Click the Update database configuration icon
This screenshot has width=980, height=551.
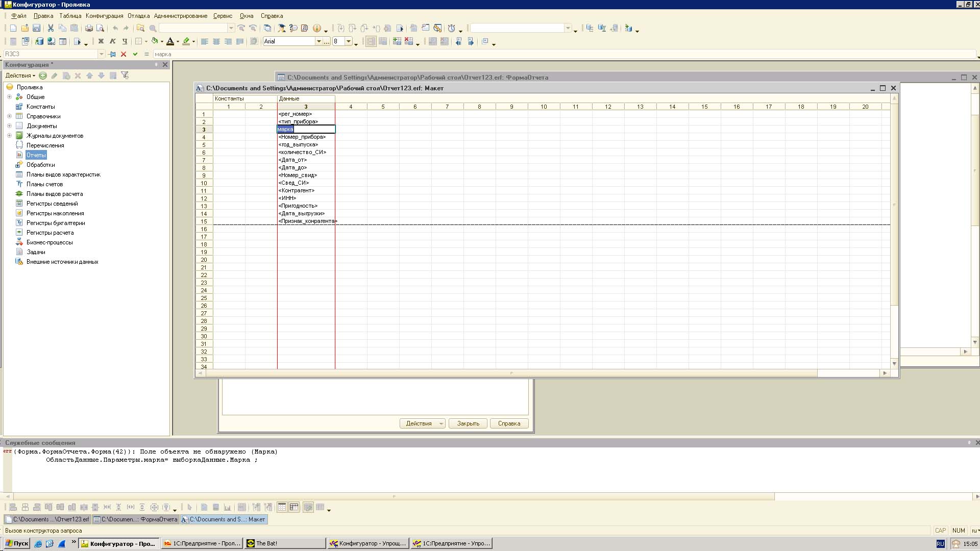(39, 42)
